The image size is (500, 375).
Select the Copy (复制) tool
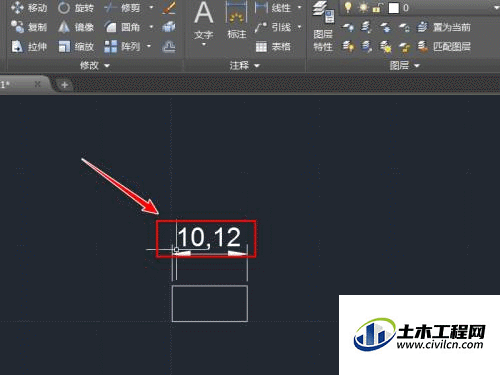point(29,27)
